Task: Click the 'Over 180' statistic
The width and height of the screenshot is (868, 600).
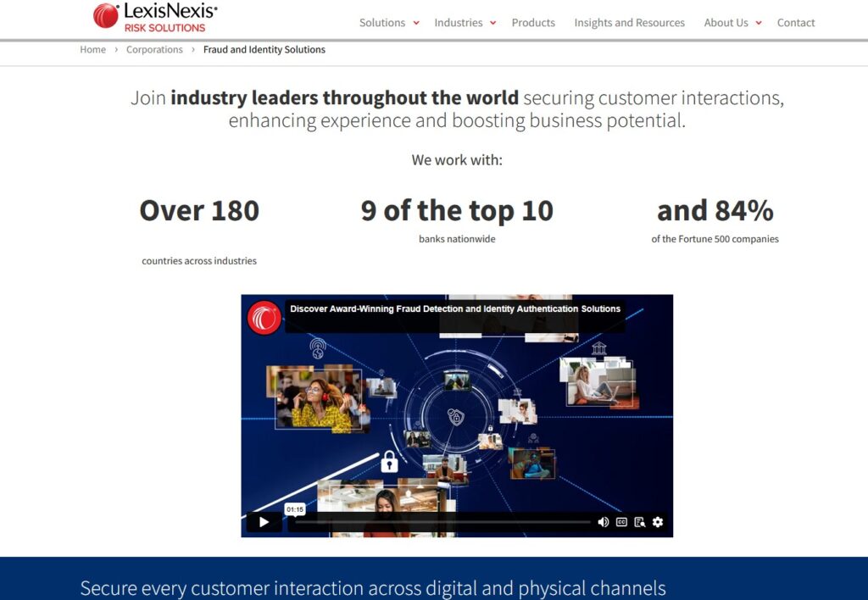Action: (x=199, y=210)
